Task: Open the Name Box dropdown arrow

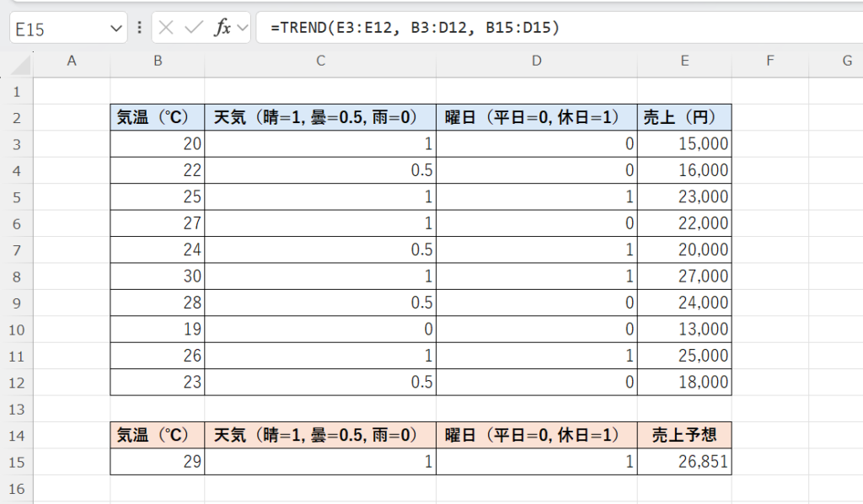Action: (116, 29)
